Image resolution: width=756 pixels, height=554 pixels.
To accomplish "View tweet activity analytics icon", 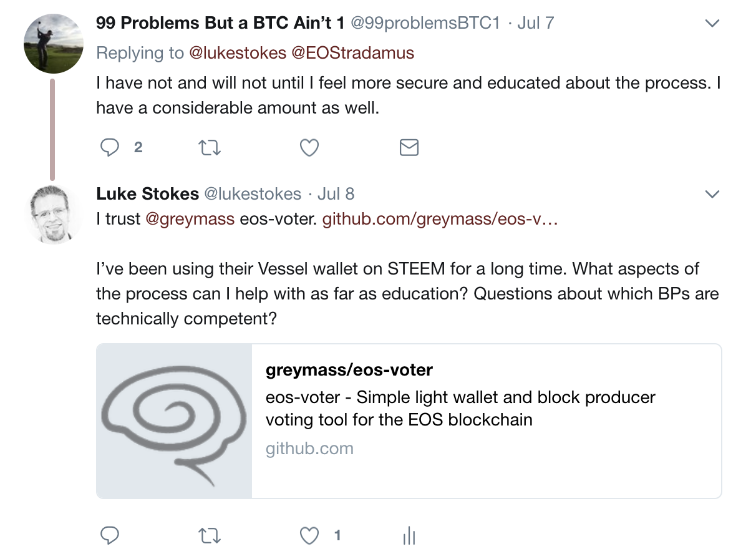I will click(x=409, y=535).
